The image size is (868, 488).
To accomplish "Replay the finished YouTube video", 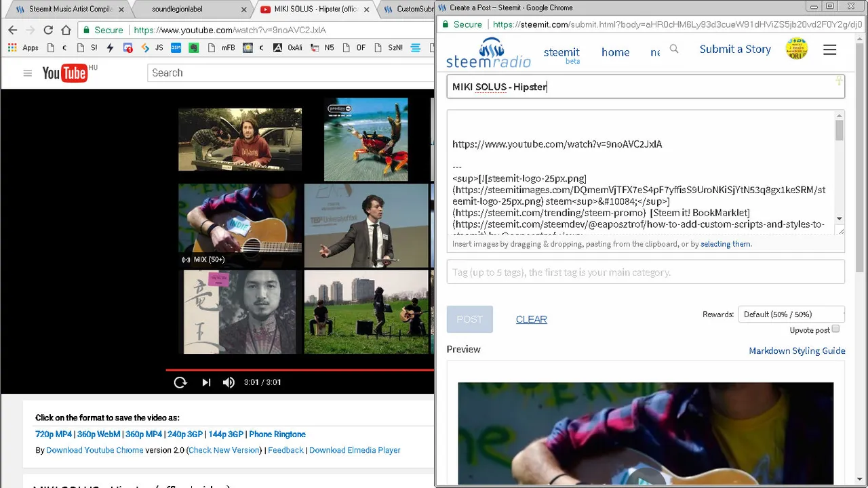I will [180, 382].
